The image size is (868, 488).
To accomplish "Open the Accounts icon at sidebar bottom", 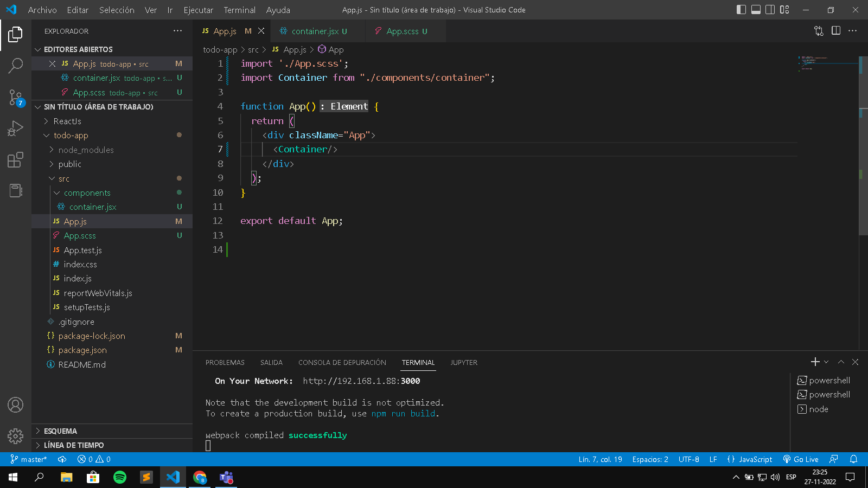I will (15, 404).
